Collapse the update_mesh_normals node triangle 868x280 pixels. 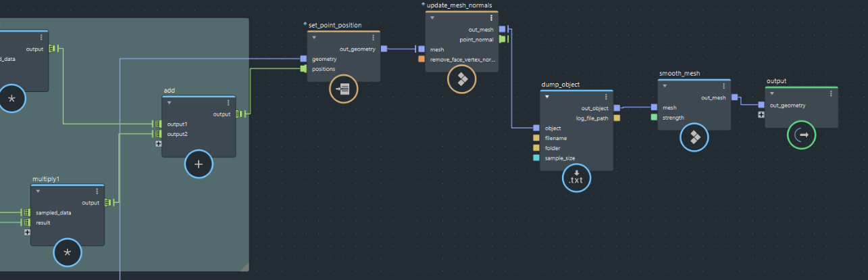(433, 18)
